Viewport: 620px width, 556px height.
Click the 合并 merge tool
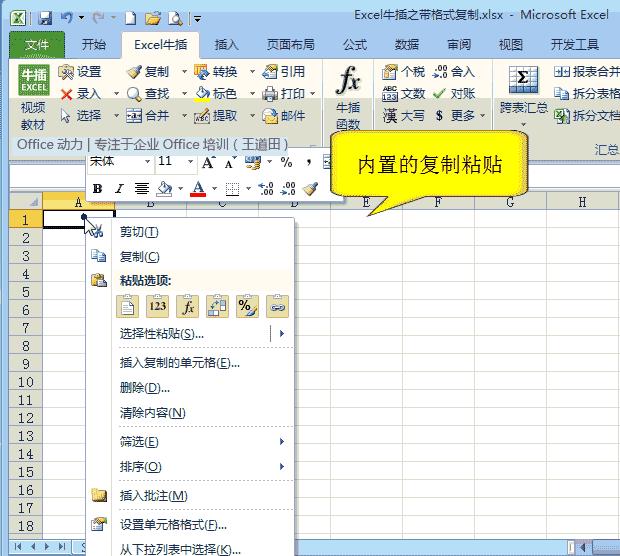pos(148,116)
